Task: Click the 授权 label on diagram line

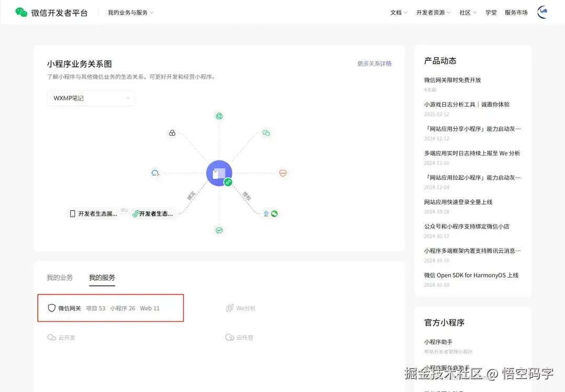Action: tap(247, 196)
